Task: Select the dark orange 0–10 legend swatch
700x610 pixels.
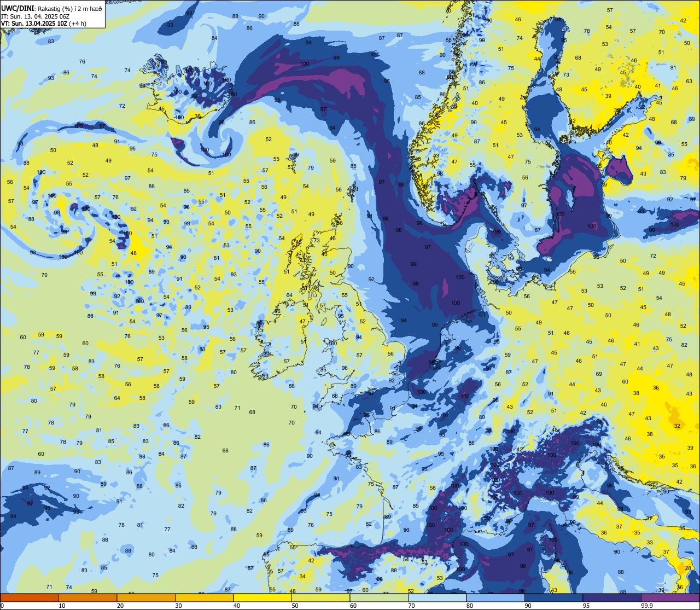Action: coord(30,597)
